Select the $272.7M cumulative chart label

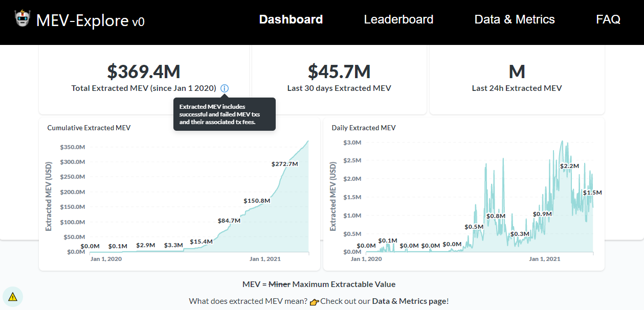[x=284, y=164]
